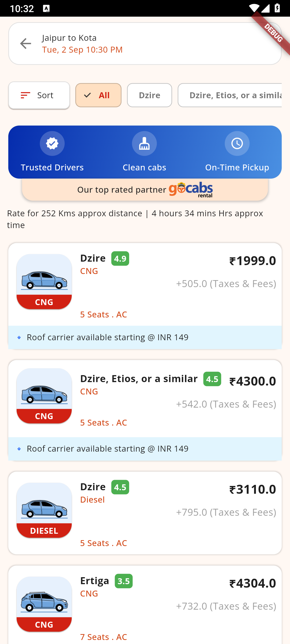The image size is (290, 644).
Task: Tap the gocabs rental partner logo
Action: 191,189
